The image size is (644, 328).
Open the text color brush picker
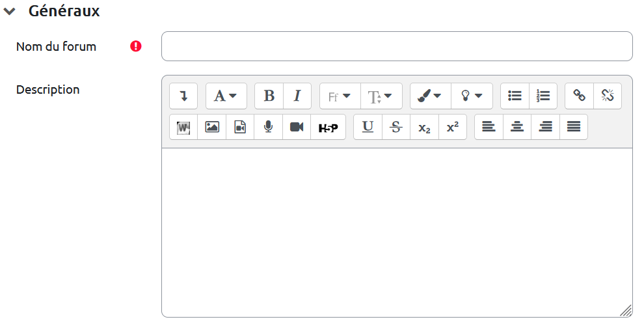pyautogui.click(x=429, y=96)
